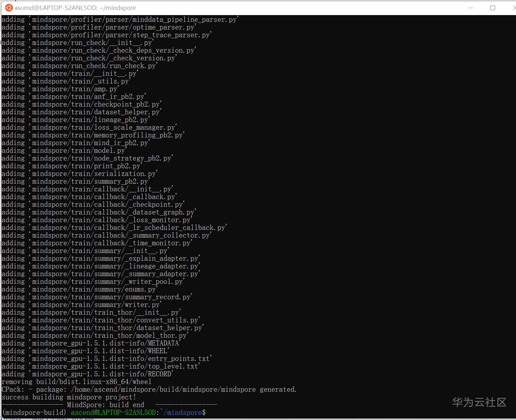Select the checkpoint_pb2.py line
The height and width of the screenshot is (420, 516).
click(x=82, y=104)
